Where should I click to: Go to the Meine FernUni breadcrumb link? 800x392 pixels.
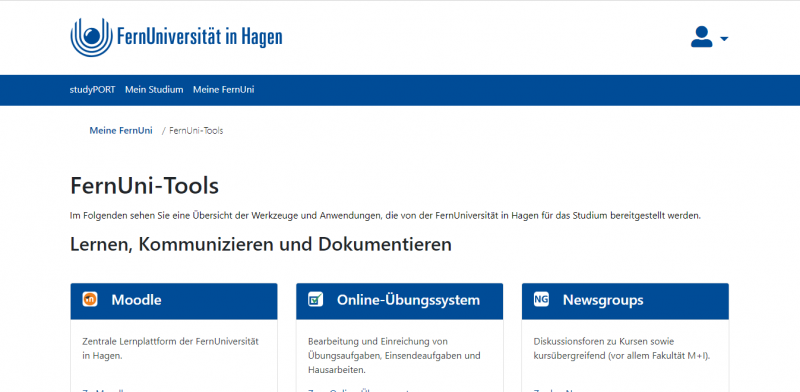tap(121, 131)
